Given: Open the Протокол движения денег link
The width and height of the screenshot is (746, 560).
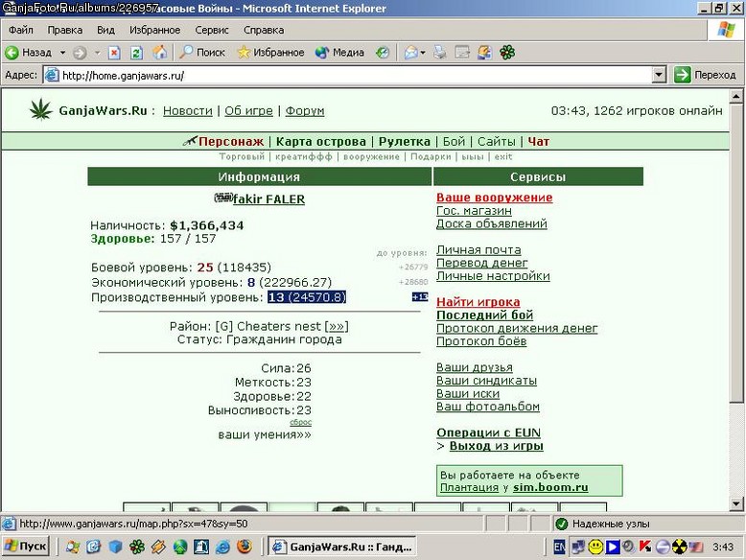Looking at the screenshot, I should tap(517, 328).
